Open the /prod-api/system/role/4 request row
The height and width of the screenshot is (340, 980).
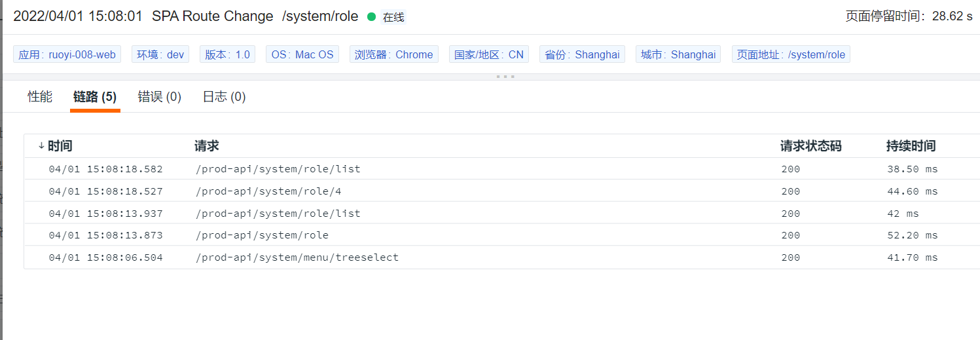(x=501, y=191)
